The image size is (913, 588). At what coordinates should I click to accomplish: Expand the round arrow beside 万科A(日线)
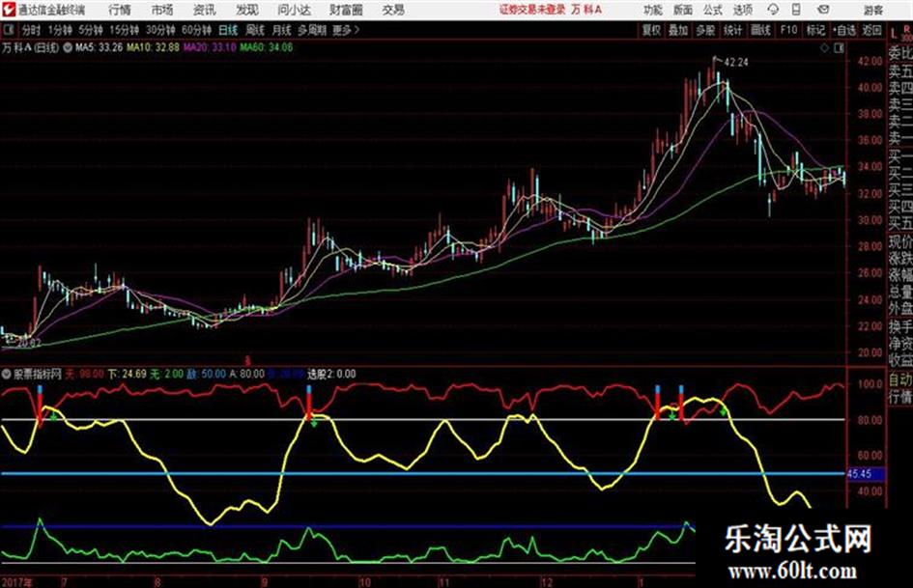(68, 47)
